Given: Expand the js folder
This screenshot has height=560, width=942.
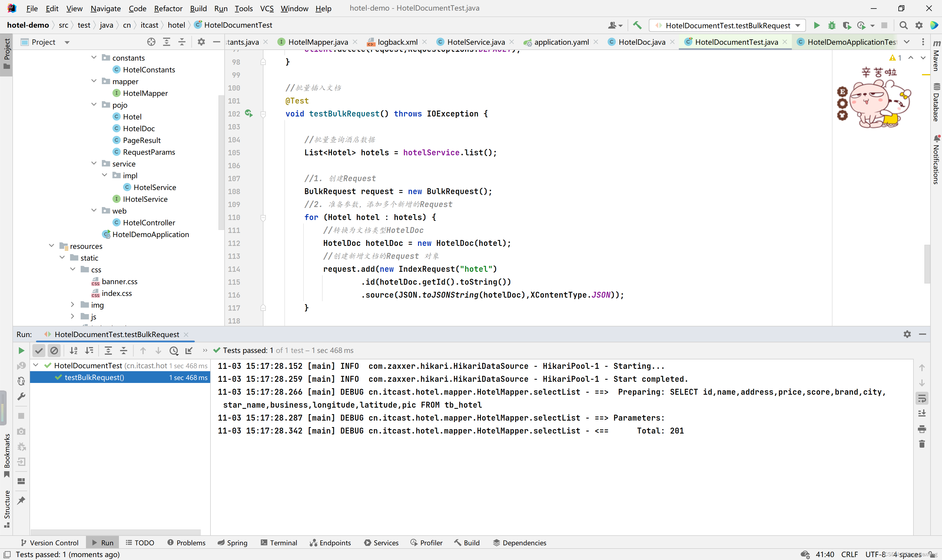Looking at the screenshot, I should pyautogui.click(x=72, y=316).
